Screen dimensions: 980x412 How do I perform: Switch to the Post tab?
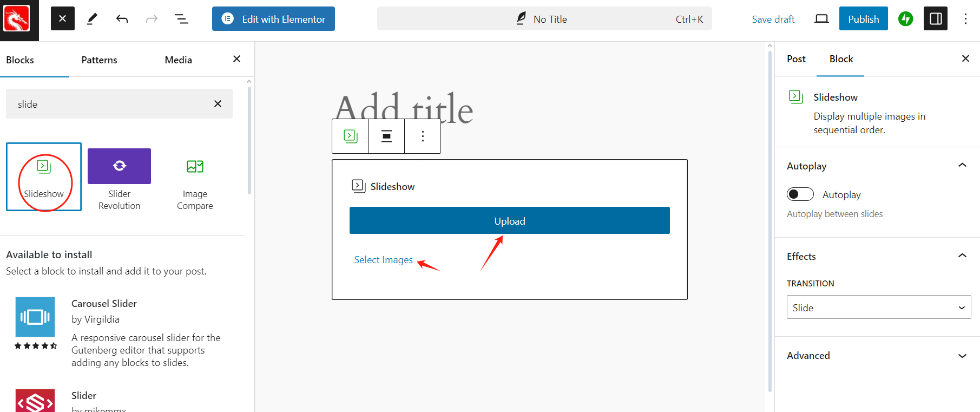796,59
